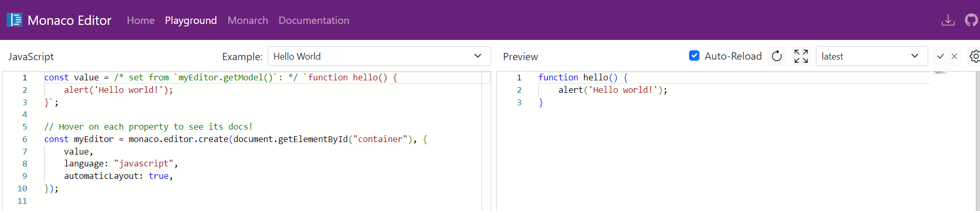Image resolution: width=980 pixels, height=211 pixels.
Task: Click the preview editor vertical scrollbar
Action: click(x=977, y=141)
